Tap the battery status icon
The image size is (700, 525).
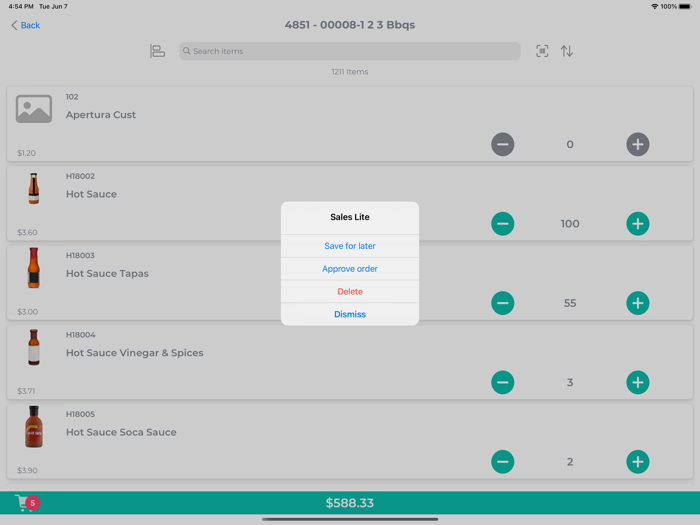685,7
